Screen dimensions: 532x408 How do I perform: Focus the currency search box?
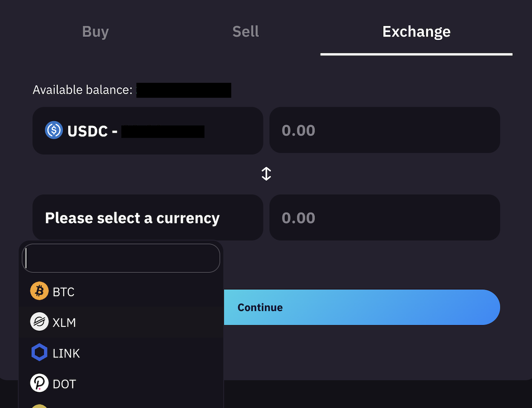click(121, 258)
